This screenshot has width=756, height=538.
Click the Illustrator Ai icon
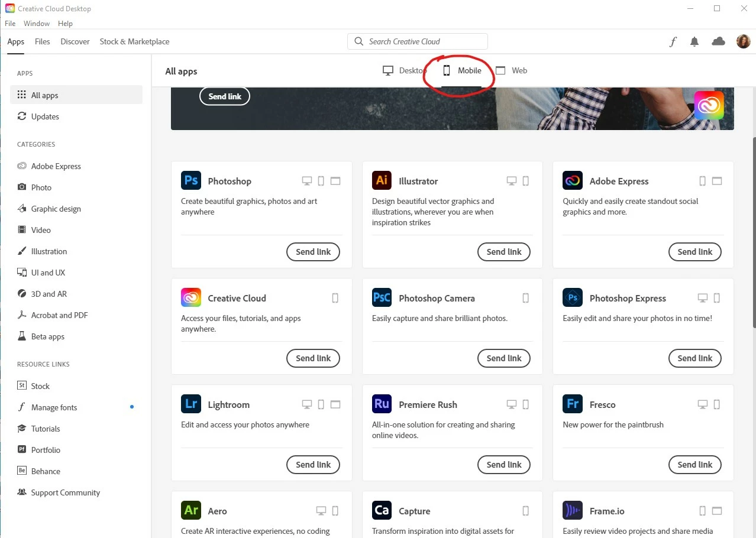click(x=382, y=180)
